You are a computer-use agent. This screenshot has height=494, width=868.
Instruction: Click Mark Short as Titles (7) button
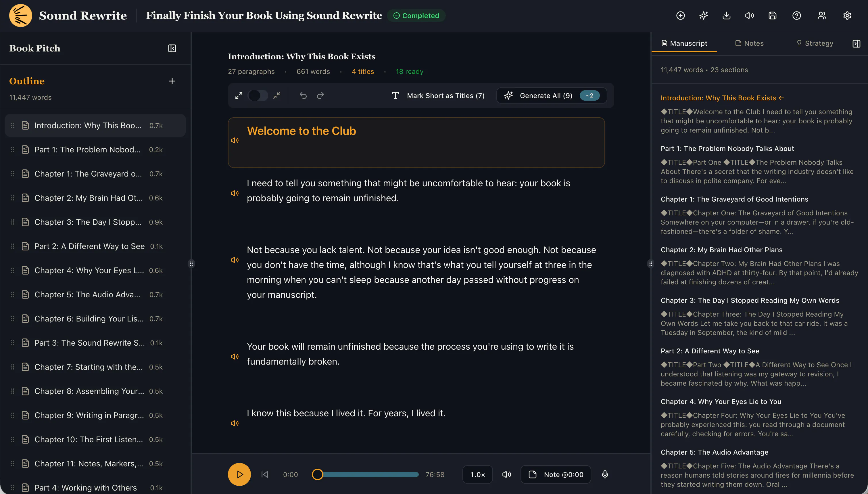(438, 96)
